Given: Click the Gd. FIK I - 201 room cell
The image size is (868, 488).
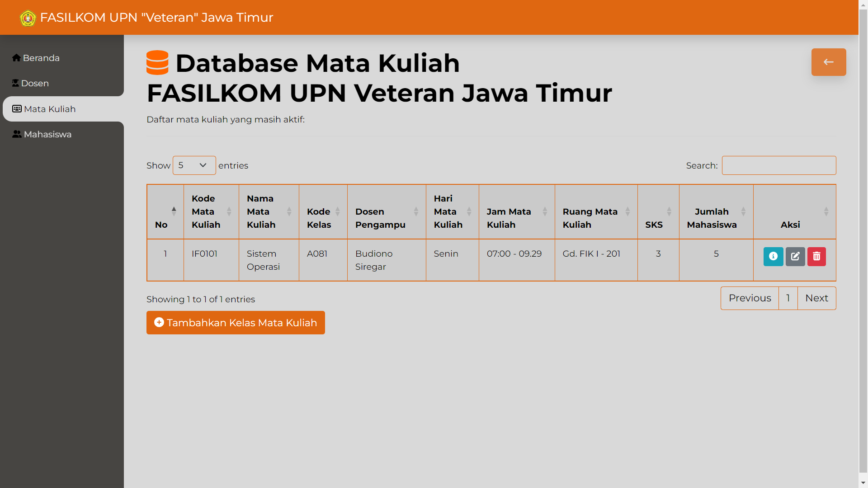Looking at the screenshot, I should 596,260.
